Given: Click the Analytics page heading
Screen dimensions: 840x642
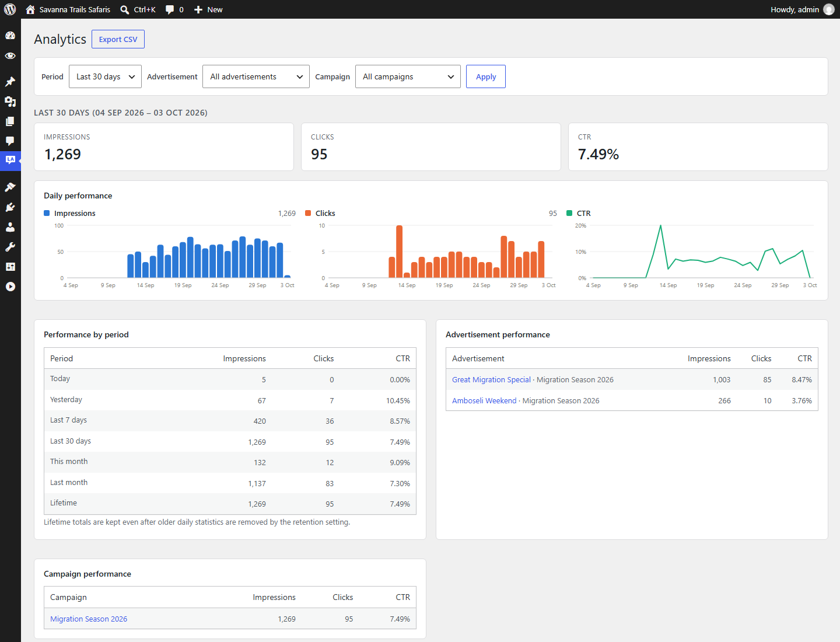Looking at the screenshot, I should pos(60,39).
